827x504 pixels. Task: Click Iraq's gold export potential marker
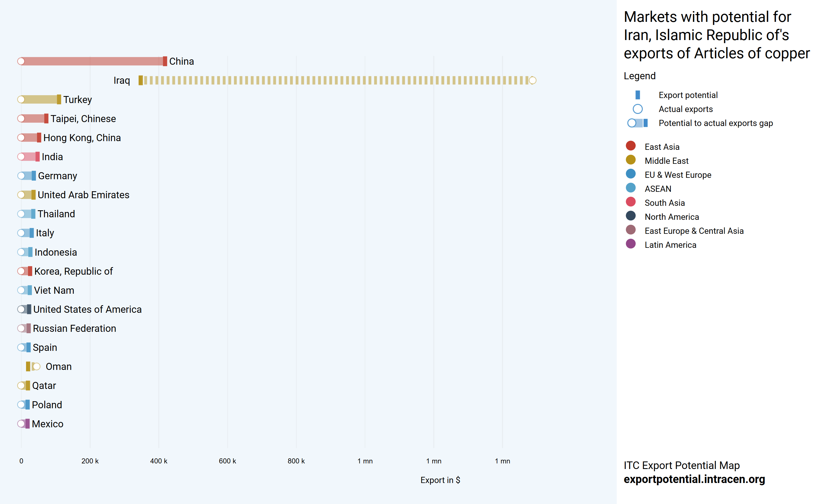[x=141, y=80]
